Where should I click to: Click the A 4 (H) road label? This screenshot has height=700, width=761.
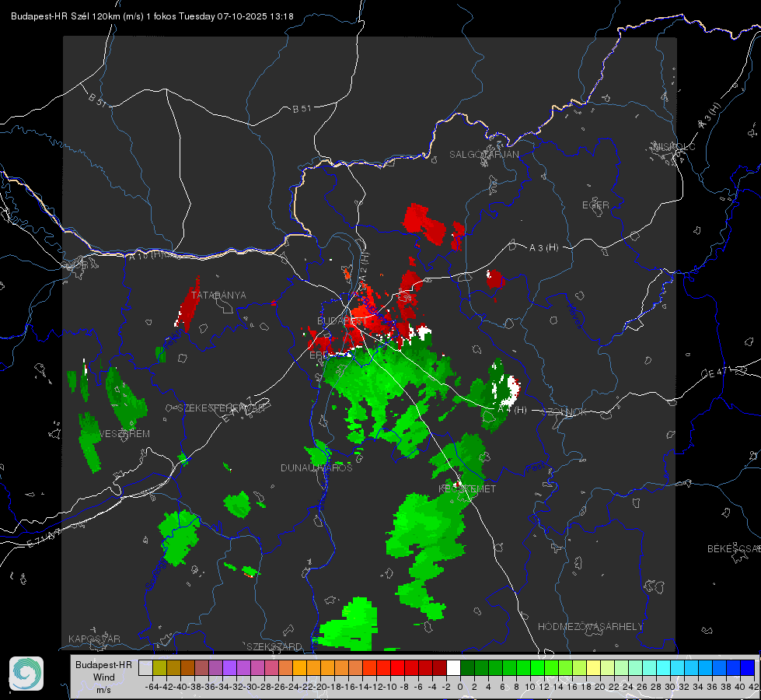512,410
